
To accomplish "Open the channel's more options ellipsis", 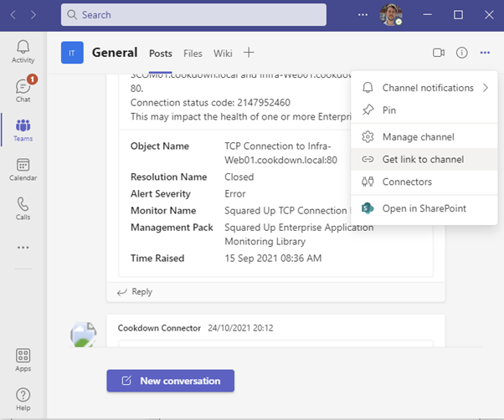I will [x=485, y=53].
